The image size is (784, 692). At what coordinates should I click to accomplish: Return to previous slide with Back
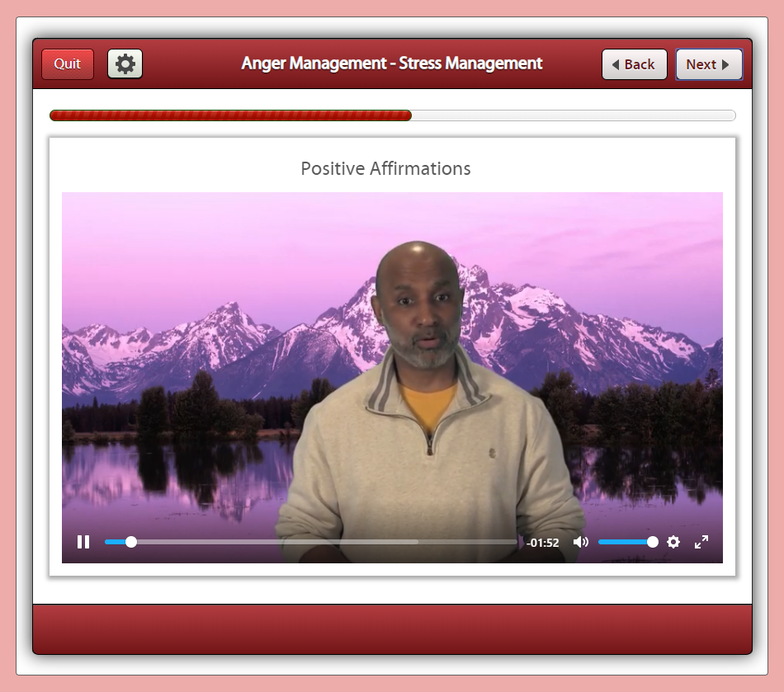pyautogui.click(x=634, y=64)
